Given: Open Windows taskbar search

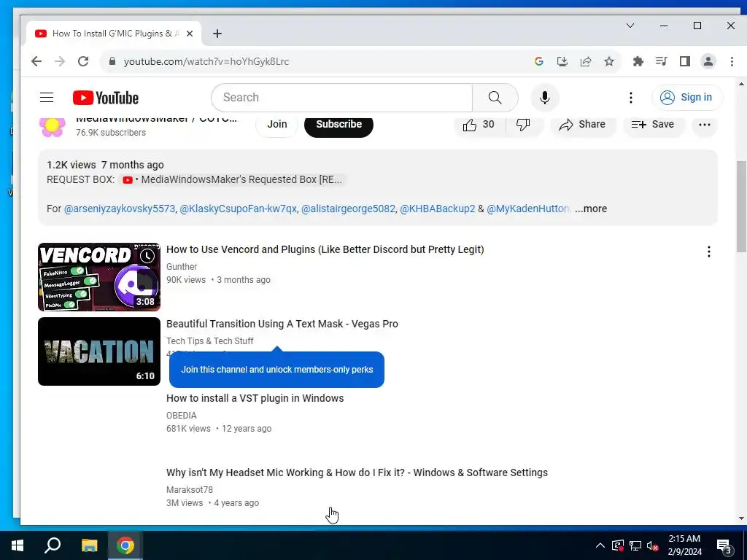Looking at the screenshot, I should pyautogui.click(x=53, y=545).
